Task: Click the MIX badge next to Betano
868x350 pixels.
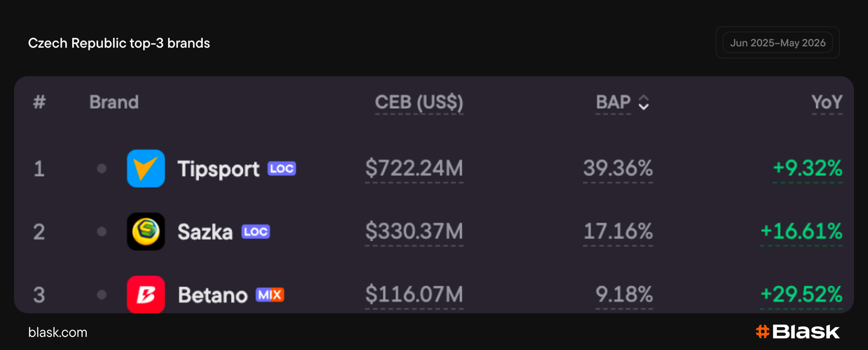Action: pos(270,295)
